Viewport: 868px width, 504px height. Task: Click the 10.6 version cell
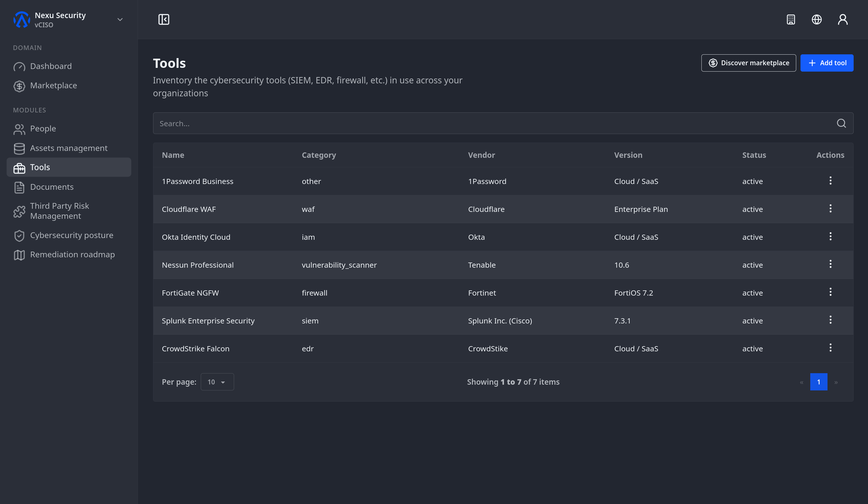point(621,265)
